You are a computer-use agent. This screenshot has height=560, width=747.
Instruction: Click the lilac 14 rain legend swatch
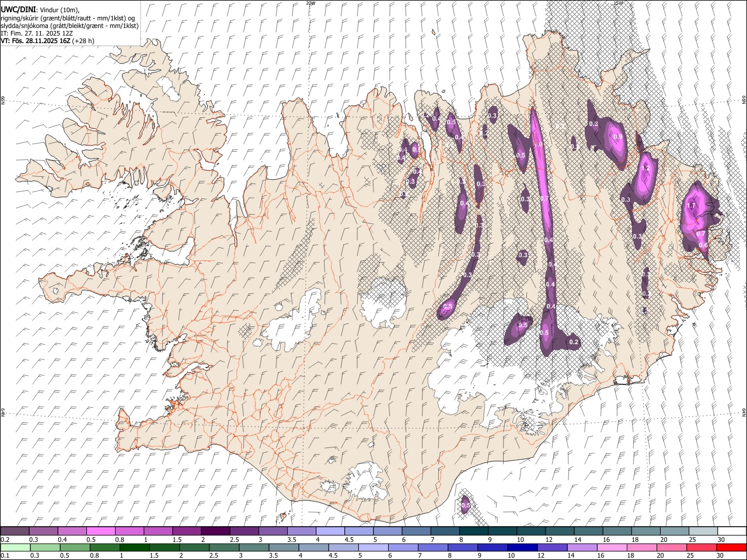(581, 547)
